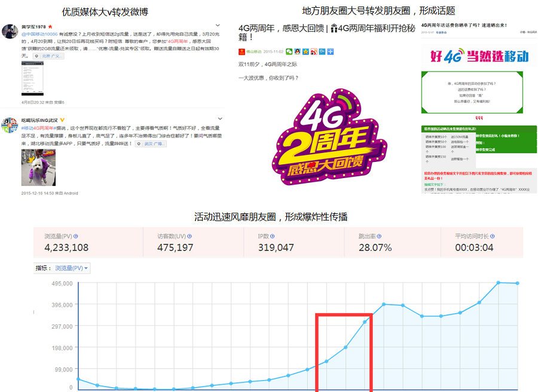This screenshot has width=538, height=392.
Task: Click the help icon beside IP数
Action: (x=272, y=236)
